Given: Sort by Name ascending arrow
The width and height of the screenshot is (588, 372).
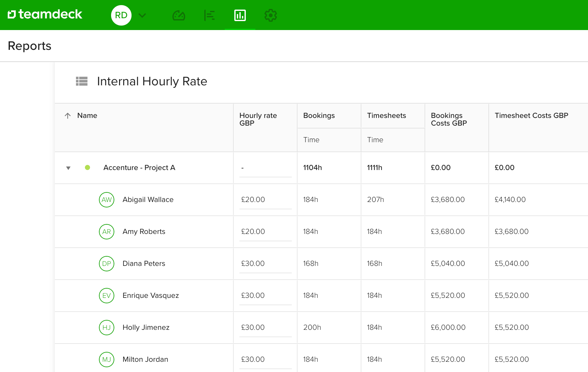Looking at the screenshot, I should pyautogui.click(x=68, y=116).
